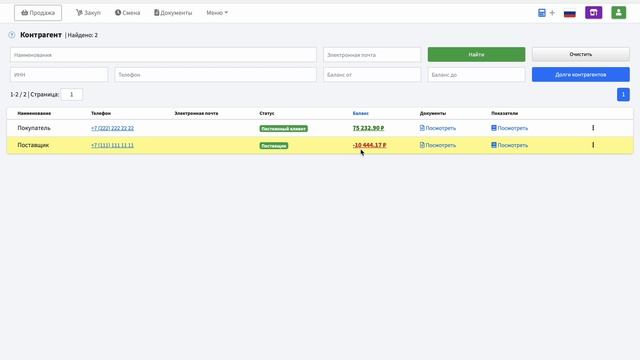This screenshot has width=640, height=360.
Task: Go to page 1 pagination button
Action: point(623,95)
